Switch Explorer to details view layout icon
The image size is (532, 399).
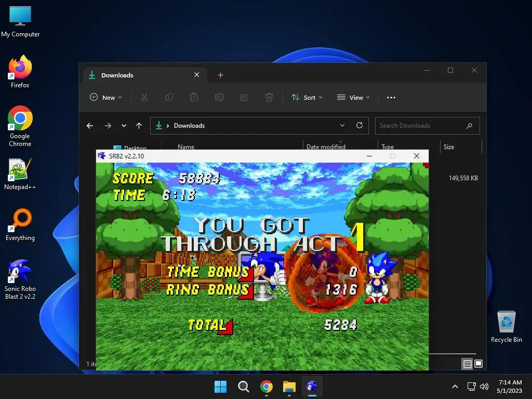pos(467,364)
